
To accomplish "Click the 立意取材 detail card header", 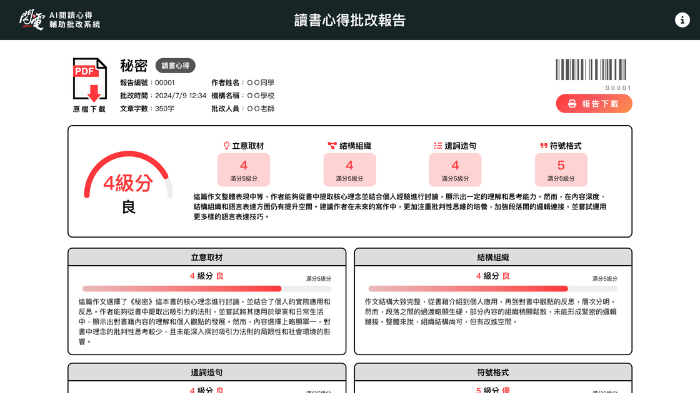I will click(207, 257).
